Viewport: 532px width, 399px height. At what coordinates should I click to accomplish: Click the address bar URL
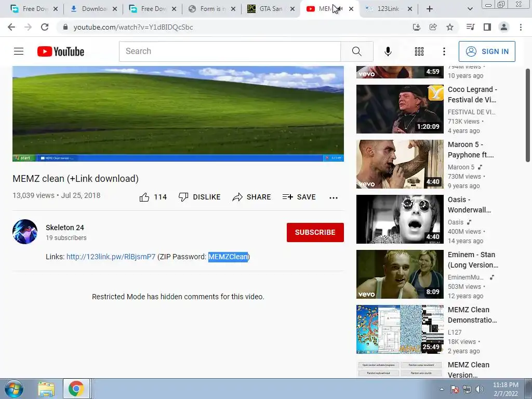(x=133, y=27)
